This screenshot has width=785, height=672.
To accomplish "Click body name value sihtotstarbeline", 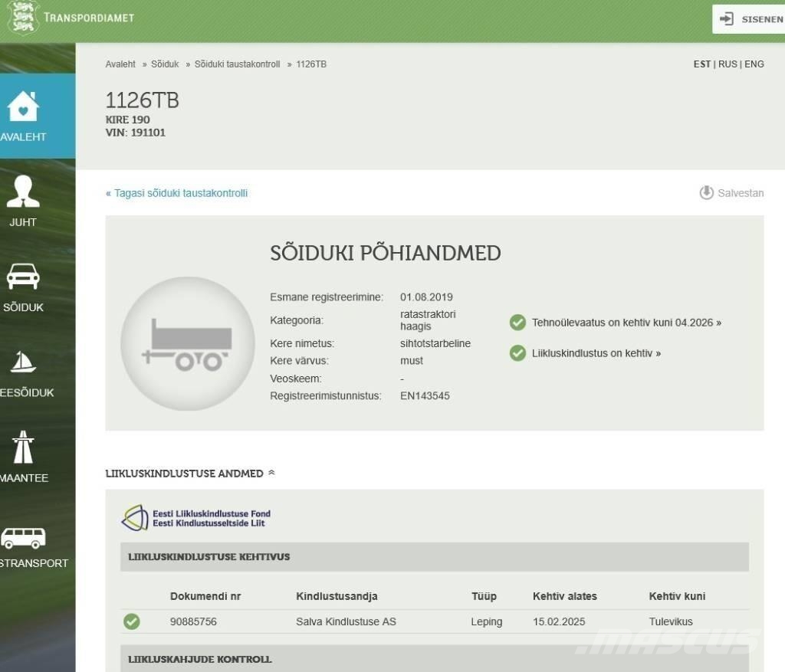I will [435, 344].
